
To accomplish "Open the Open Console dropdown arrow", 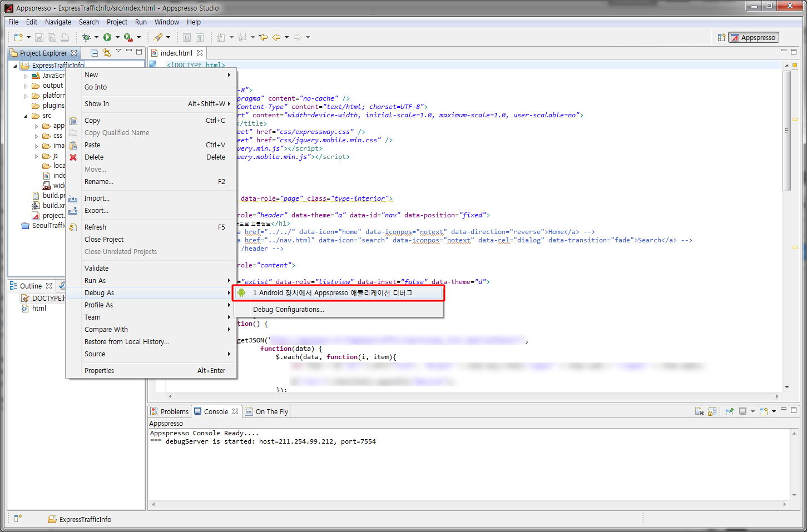I will click(x=774, y=411).
